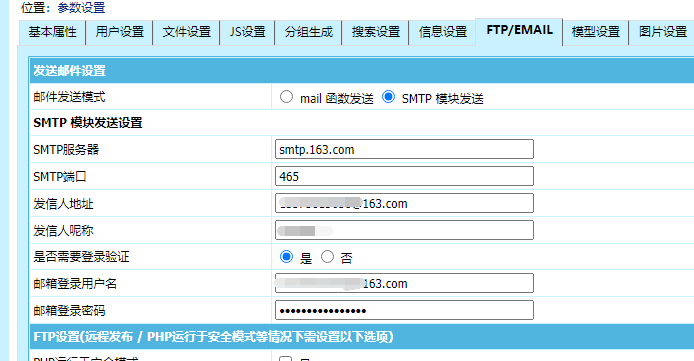Toggle the PHP safe mode checkbox
Screen dimensions: 694x361
coord(285,359)
